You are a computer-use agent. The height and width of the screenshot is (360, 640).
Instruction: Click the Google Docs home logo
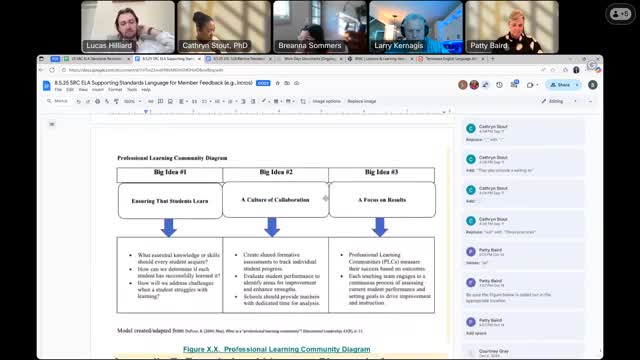pyautogui.click(x=47, y=85)
